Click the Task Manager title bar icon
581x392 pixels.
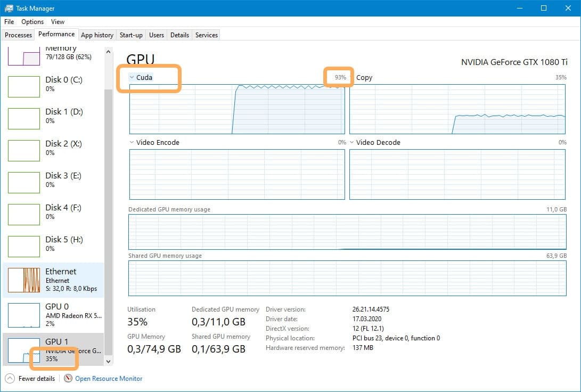(x=9, y=8)
